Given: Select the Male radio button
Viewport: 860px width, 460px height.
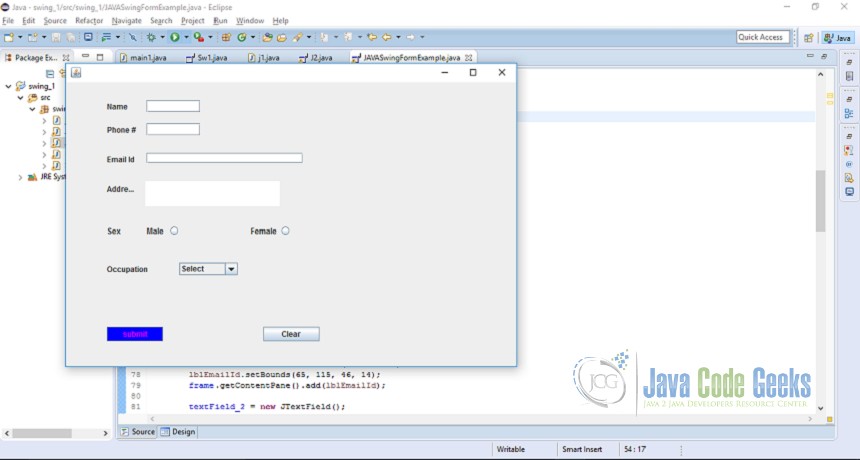Looking at the screenshot, I should 174,231.
